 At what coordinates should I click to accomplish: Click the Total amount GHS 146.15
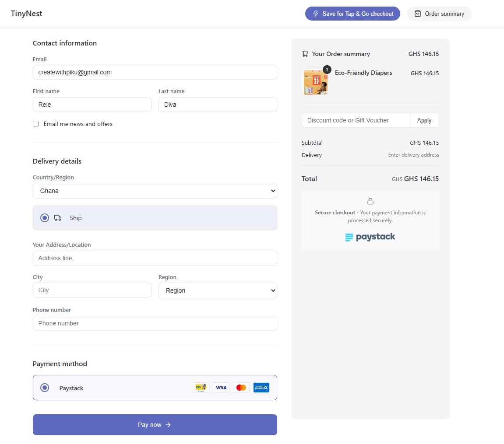pos(421,179)
